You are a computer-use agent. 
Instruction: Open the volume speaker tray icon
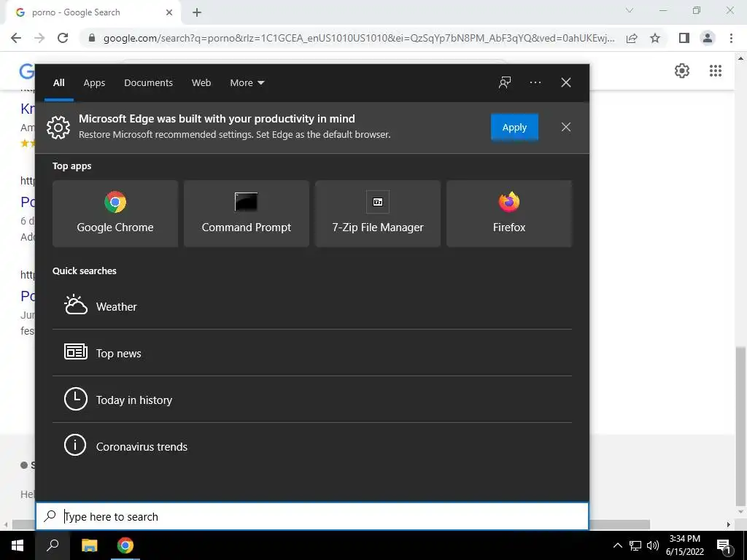pyautogui.click(x=653, y=545)
